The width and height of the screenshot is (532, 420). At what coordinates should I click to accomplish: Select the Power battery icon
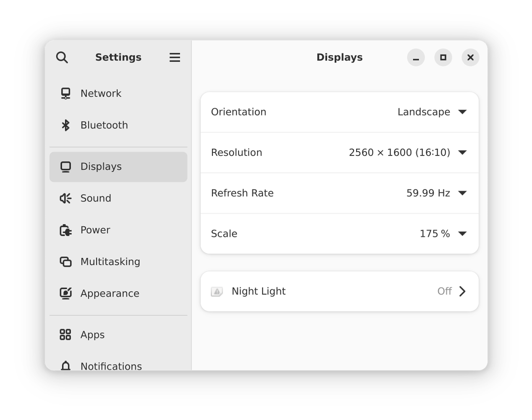click(65, 230)
